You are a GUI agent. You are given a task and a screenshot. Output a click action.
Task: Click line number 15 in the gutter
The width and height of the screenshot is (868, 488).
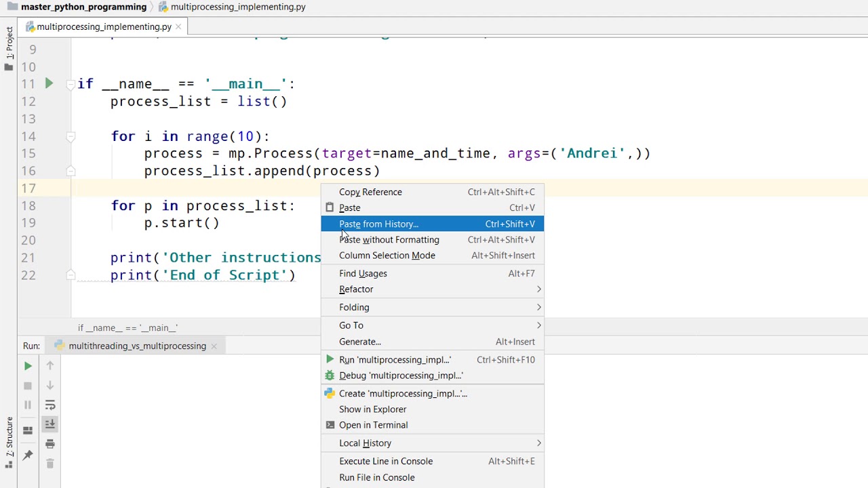click(28, 153)
